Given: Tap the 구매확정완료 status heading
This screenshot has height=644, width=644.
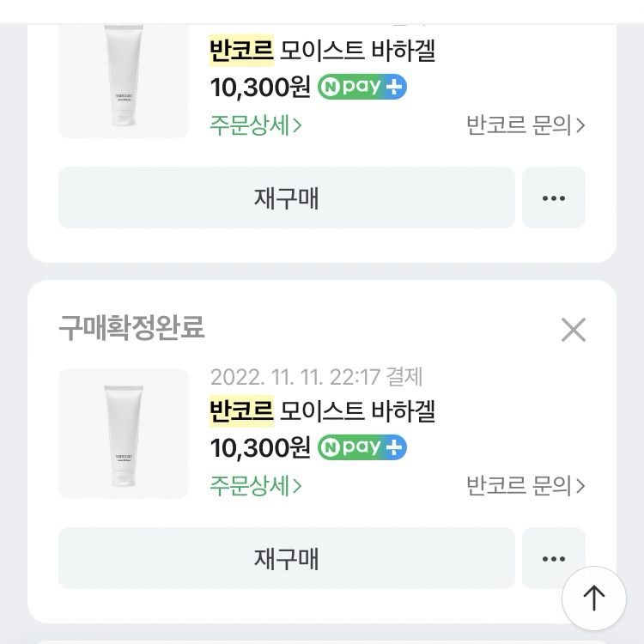Looking at the screenshot, I should coord(131,328).
